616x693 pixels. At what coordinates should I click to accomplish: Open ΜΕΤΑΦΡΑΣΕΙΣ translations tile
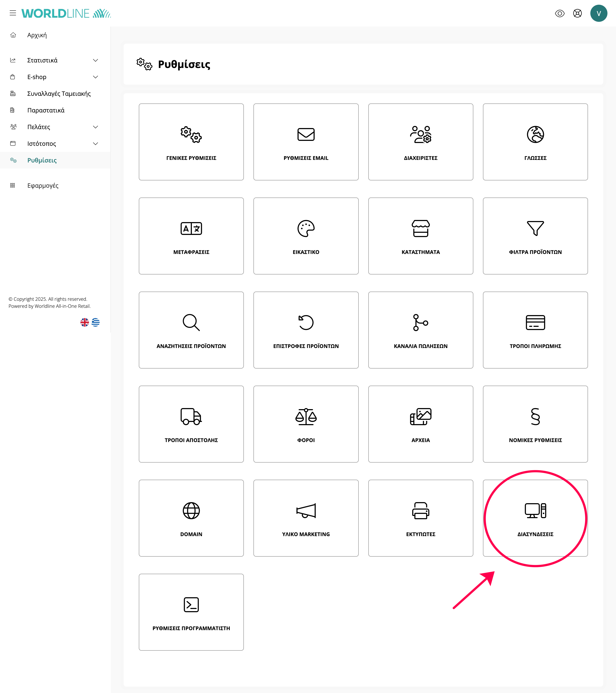(191, 236)
